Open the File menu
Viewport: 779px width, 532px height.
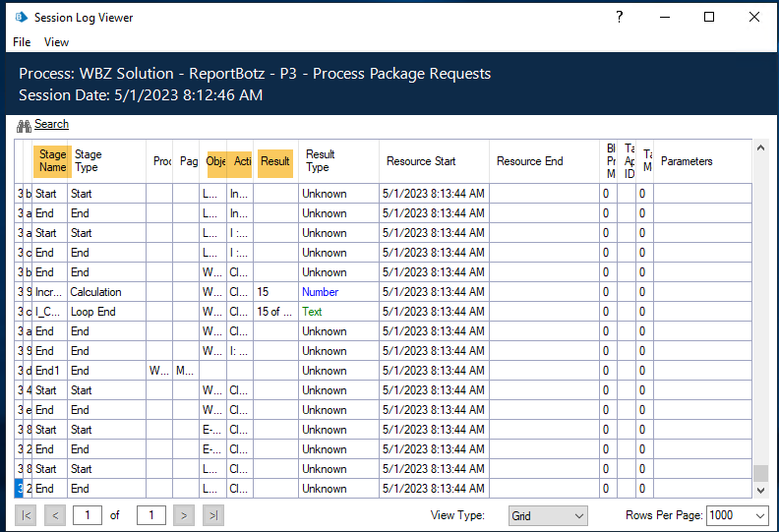(x=22, y=42)
